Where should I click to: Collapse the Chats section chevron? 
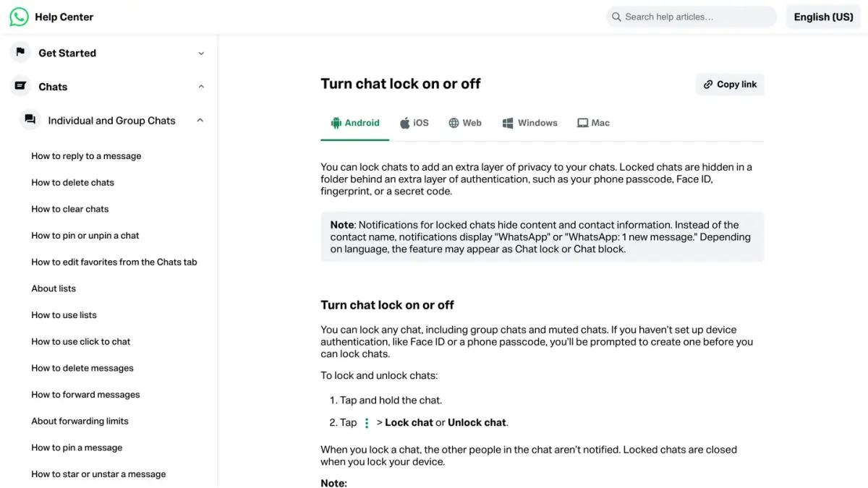pyautogui.click(x=201, y=87)
